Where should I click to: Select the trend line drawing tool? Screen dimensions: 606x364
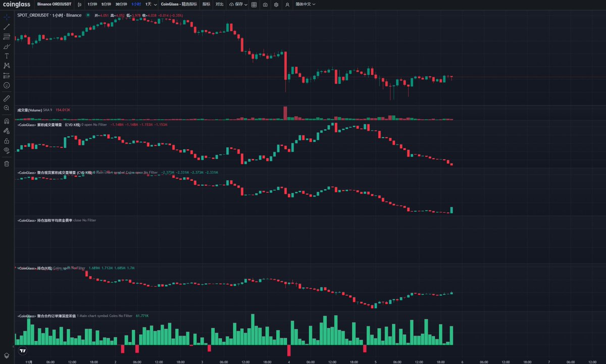coord(7,27)
